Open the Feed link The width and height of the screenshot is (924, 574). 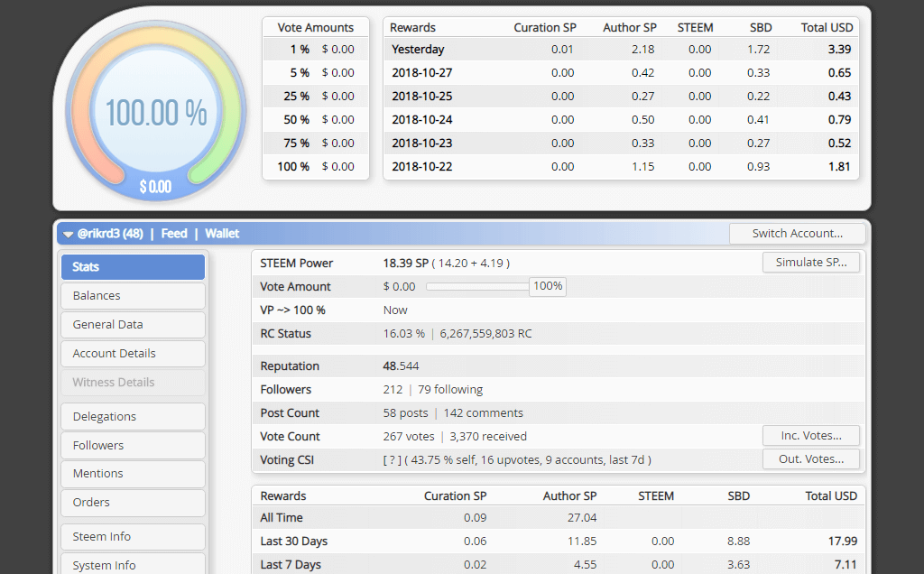click(174, 234)
